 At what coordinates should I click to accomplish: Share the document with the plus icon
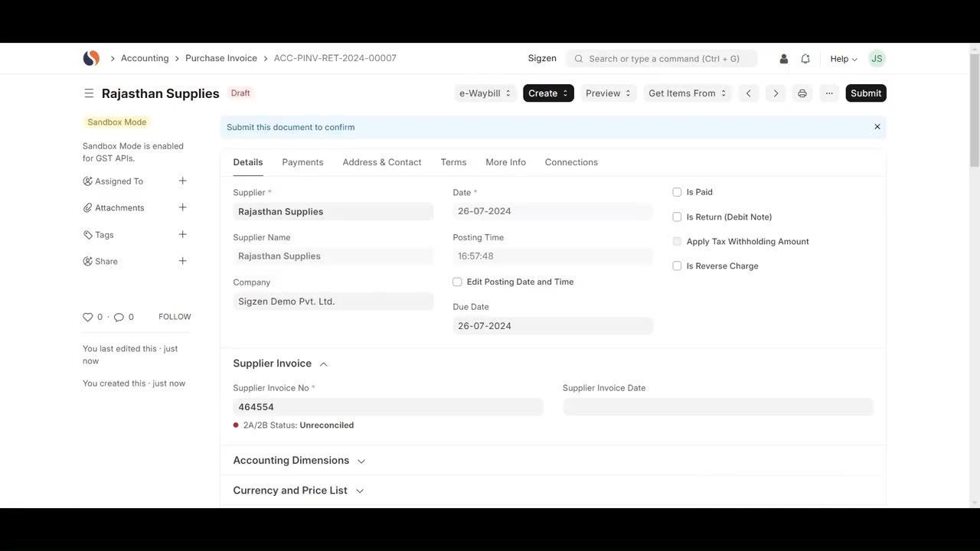[x=182, y=261]
